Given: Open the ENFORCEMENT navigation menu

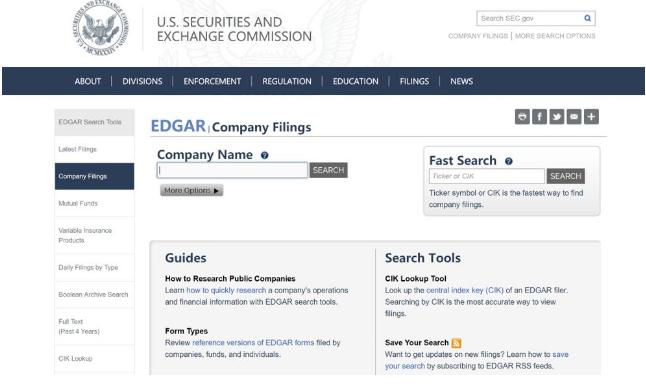Looking at the screenshot, I should click(212, 81).
